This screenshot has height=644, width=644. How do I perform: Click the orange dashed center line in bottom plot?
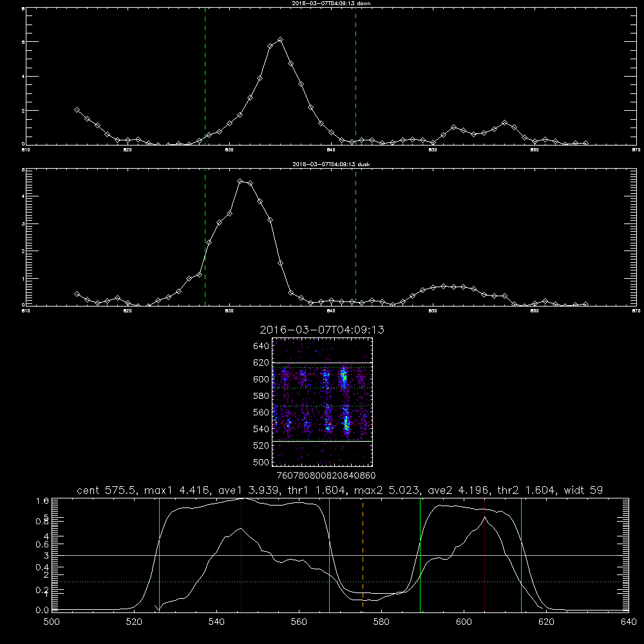point(363,554)
